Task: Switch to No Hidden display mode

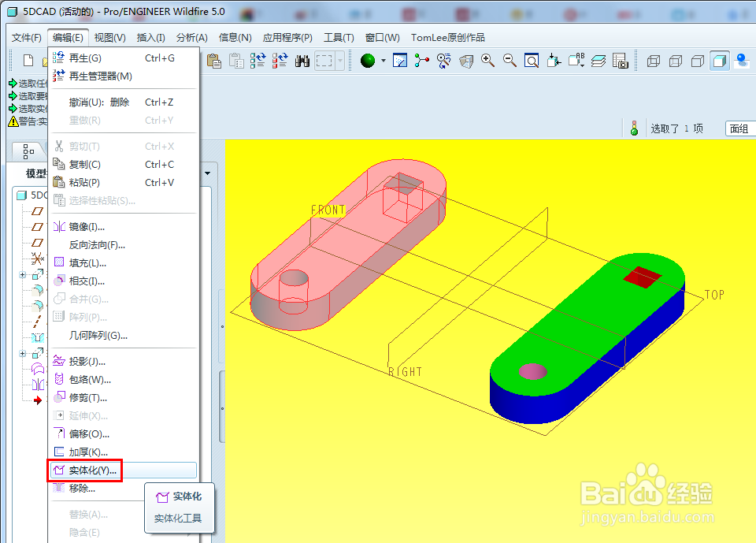Action: coord(697,61)
